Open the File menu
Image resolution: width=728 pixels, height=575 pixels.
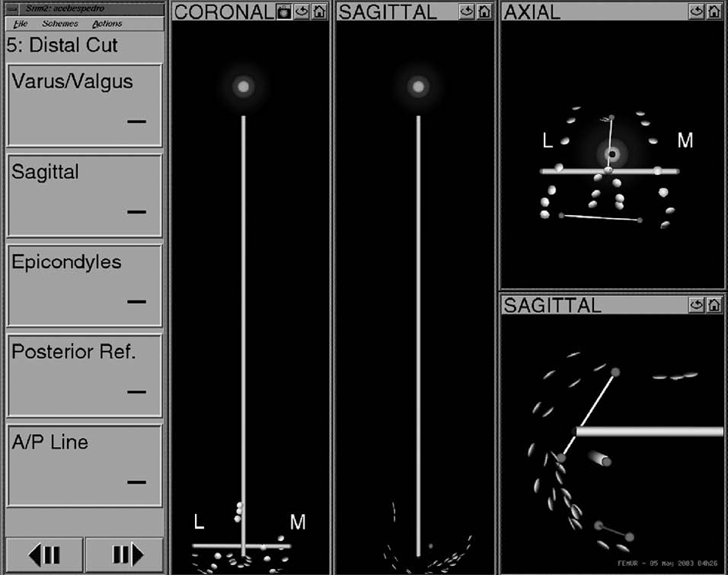21,24
